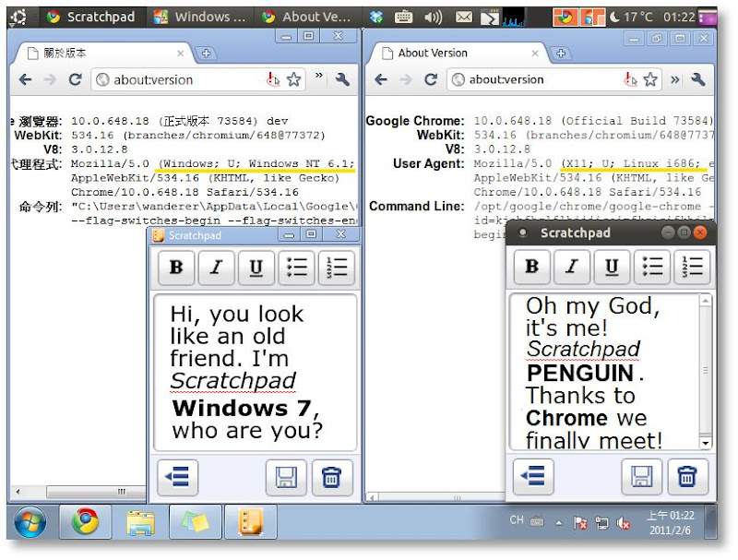Bookmark page in left Chrome window
The height and width of the screenshot is (560, 738).
point(293,79)
